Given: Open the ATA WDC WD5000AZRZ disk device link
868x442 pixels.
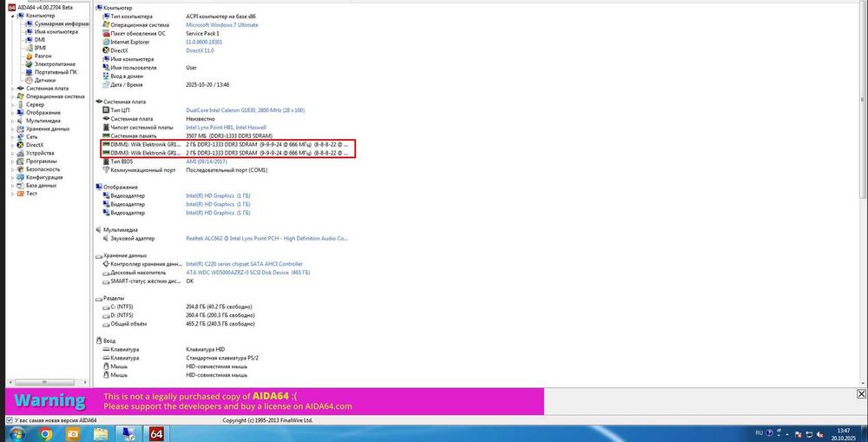Looking at the screenshot, I should tap(248, 273).
